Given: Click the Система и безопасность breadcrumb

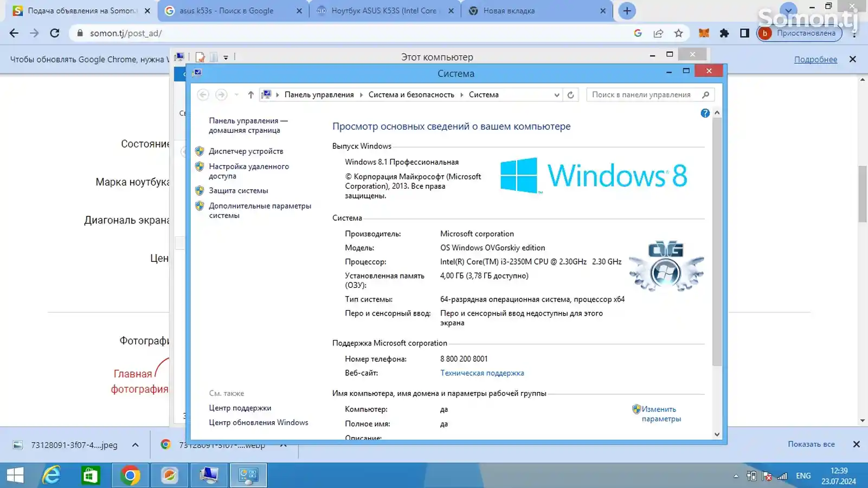Looking at the screenshot, I should coord(412,94).
